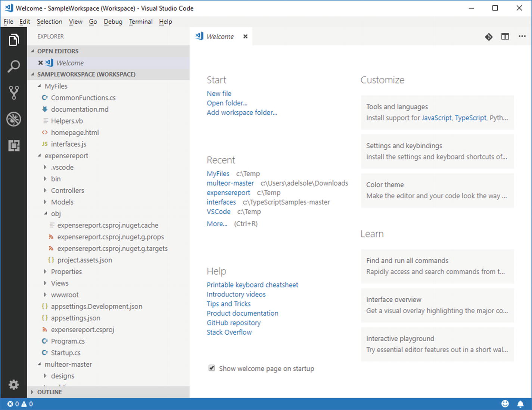
Task: Click the source control icon in editor toolbar
Action: click(x=489, y=37)
